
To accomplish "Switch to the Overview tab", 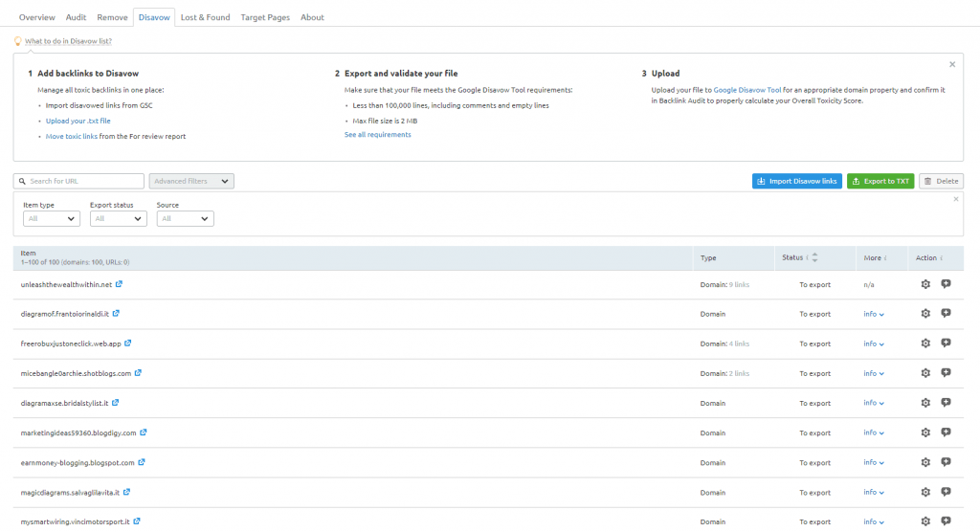I will (x=37, y=17).
